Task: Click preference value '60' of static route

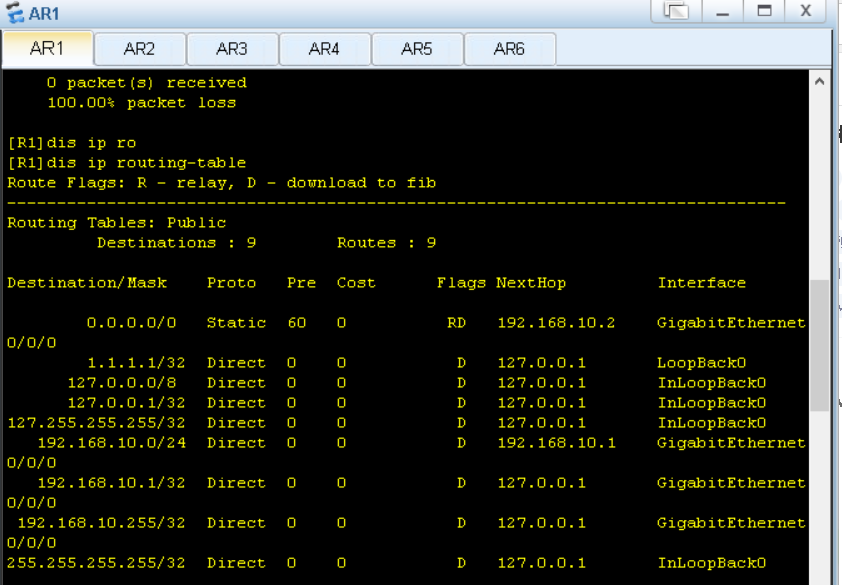Action: 296,323
